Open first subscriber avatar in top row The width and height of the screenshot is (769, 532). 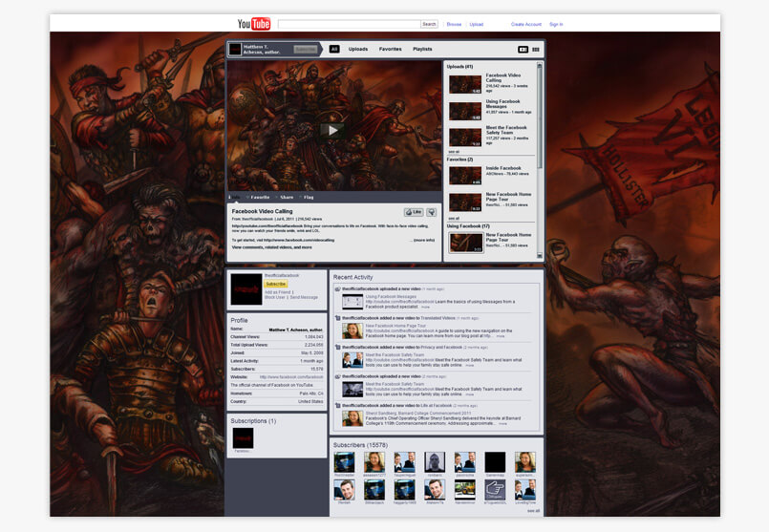(344, 462)
